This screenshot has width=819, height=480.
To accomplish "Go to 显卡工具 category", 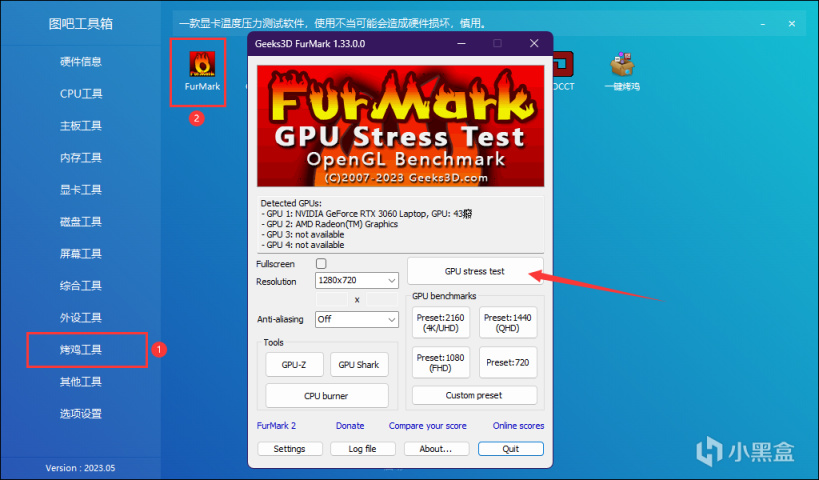I will pos(80,190).
